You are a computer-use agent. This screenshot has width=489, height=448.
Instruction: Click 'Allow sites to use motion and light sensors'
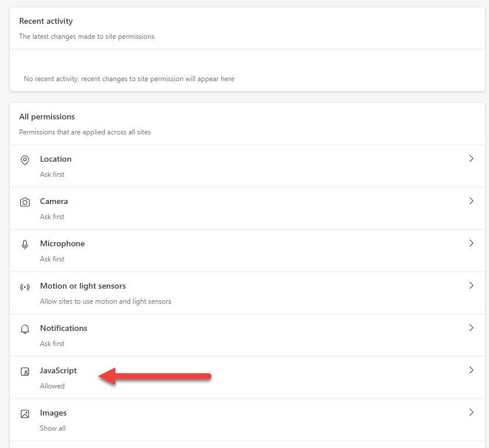[105, 301]
